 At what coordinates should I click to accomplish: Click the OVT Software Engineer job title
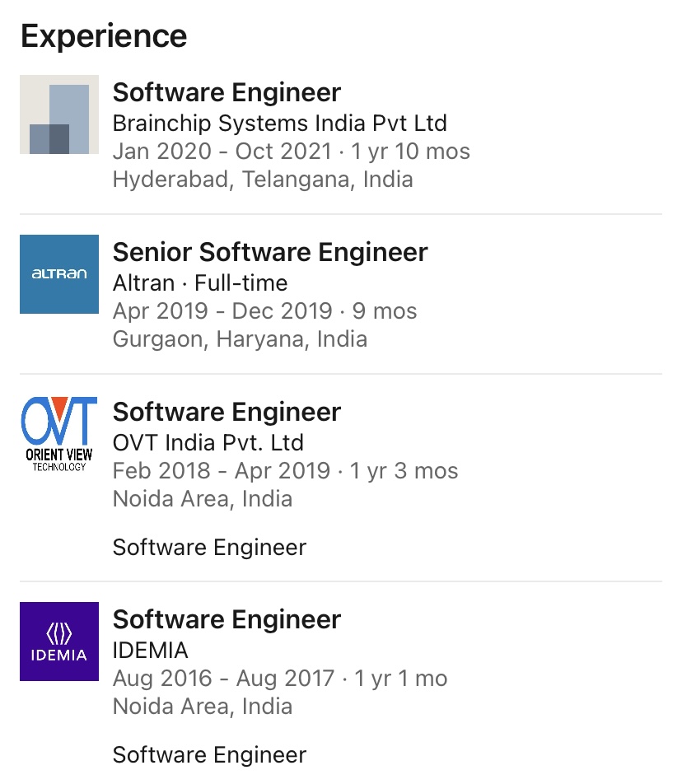click(227, 412)
